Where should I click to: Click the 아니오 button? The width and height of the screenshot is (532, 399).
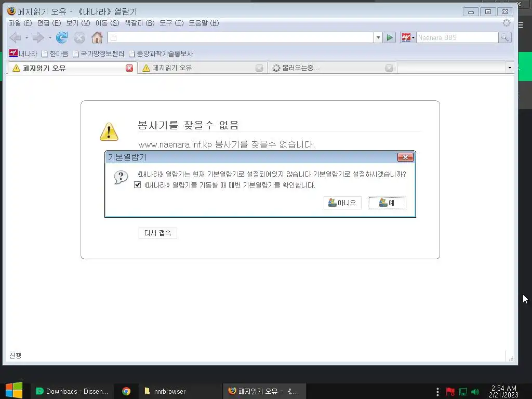[x=342, y=203]
